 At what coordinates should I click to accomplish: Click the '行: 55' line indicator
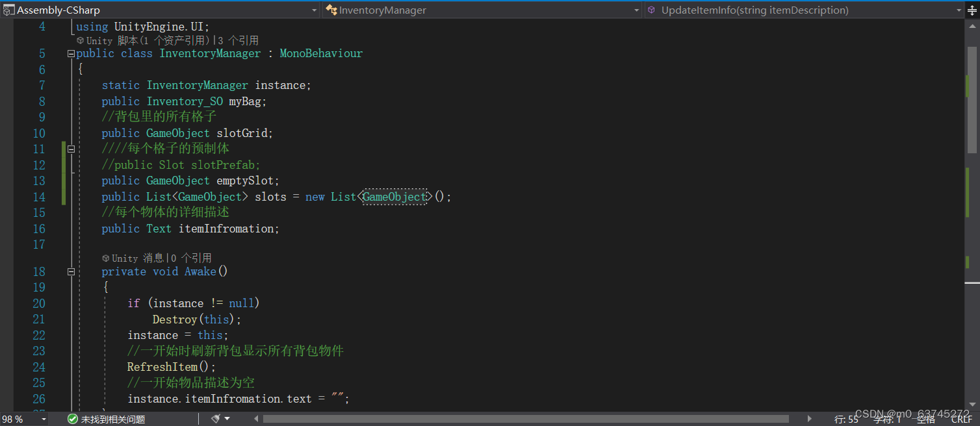(847, 420)
